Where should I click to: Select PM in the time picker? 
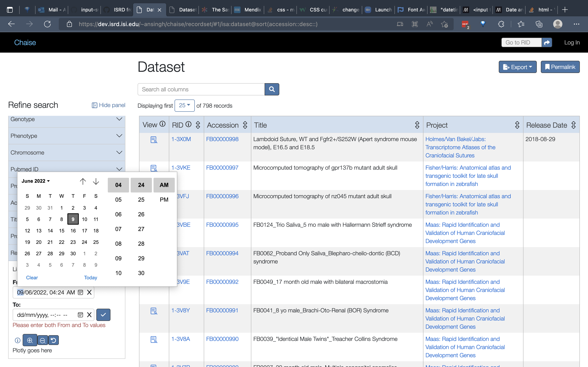coord(164,200)
